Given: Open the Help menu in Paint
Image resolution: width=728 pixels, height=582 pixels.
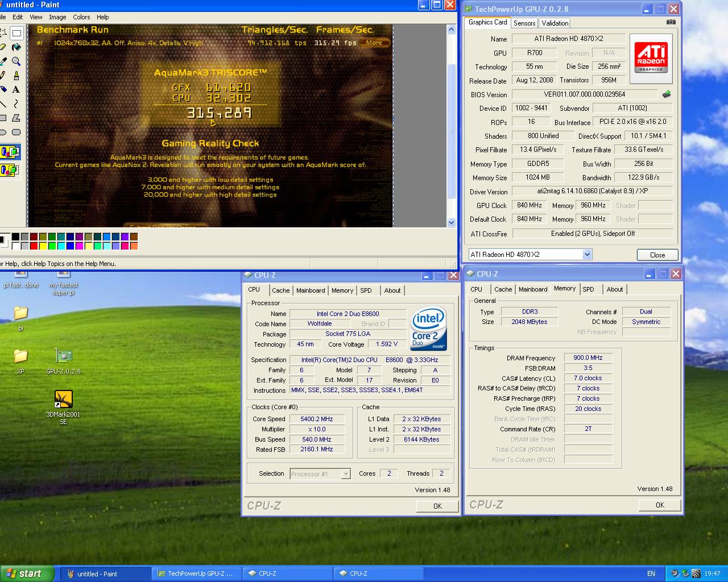Looking at the screenshot, I should click(103, 17).
